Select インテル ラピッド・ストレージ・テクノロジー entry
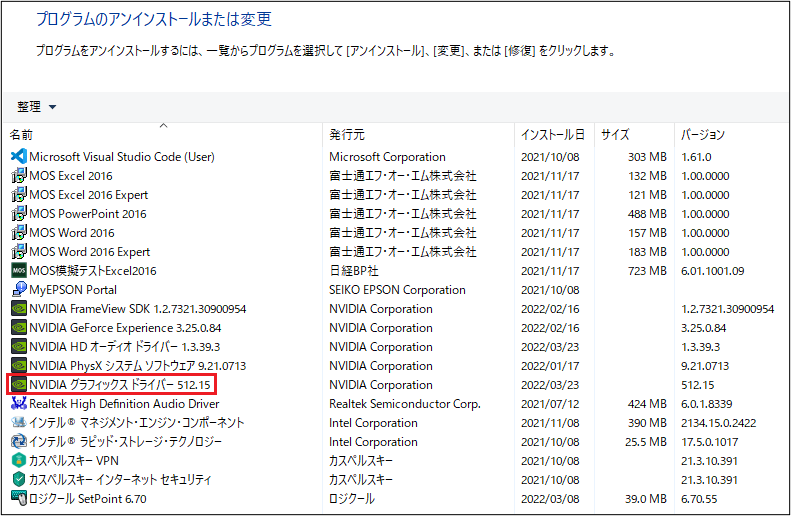 (x=125, y=441)
